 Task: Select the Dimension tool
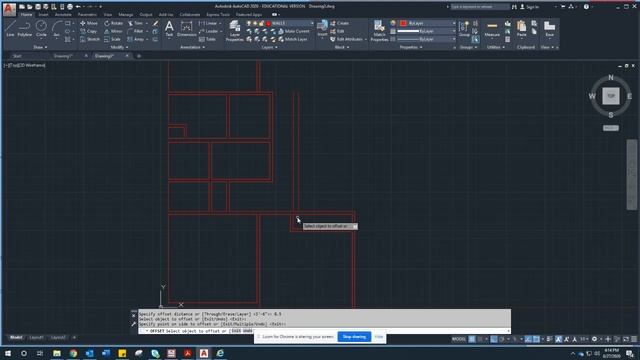[187, 29]
